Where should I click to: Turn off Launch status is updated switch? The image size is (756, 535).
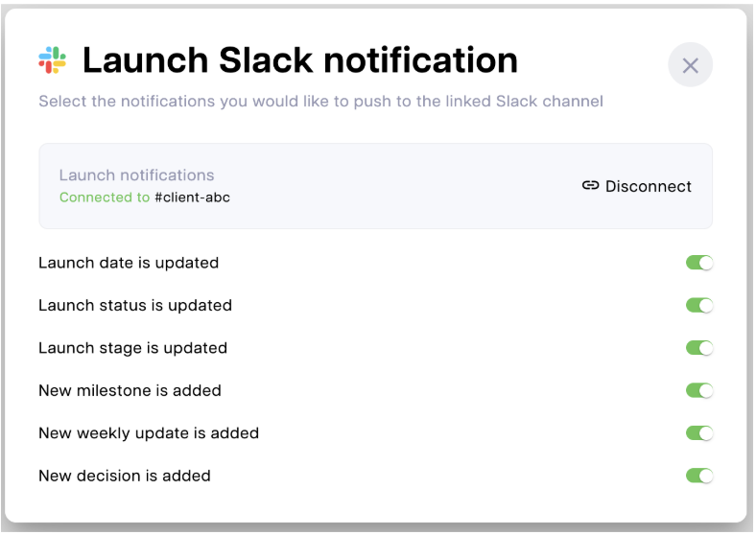[699, 306]
